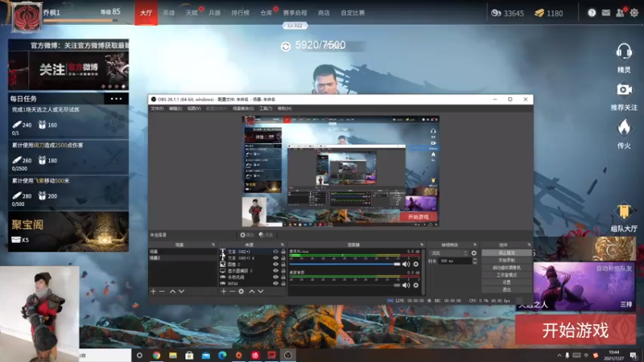
Task: Toggle visibility of 永劫无间 source
Action: tap(275, 277)
